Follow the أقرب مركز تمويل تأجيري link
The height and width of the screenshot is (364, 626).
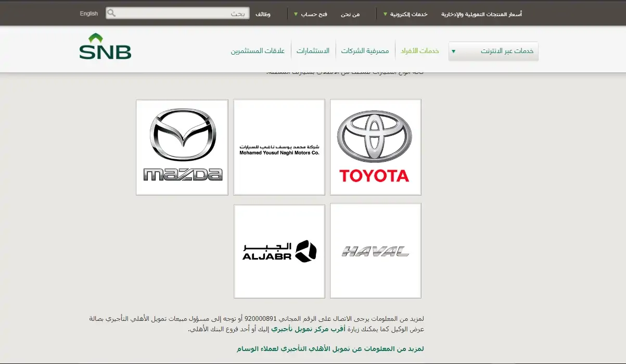[308, 329]
